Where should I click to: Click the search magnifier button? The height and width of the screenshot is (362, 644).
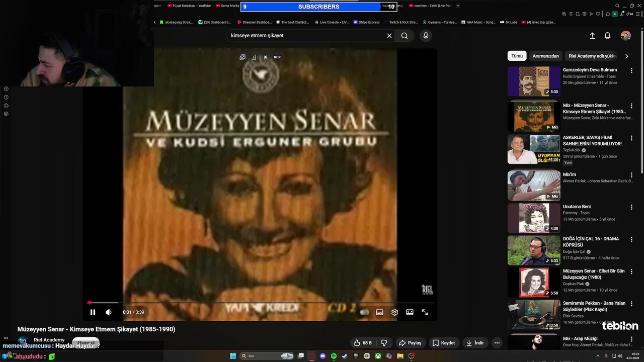(x=405, y=36)
